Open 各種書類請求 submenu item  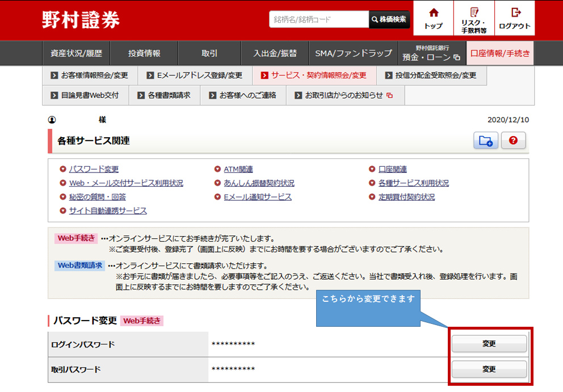click(165, 95)
